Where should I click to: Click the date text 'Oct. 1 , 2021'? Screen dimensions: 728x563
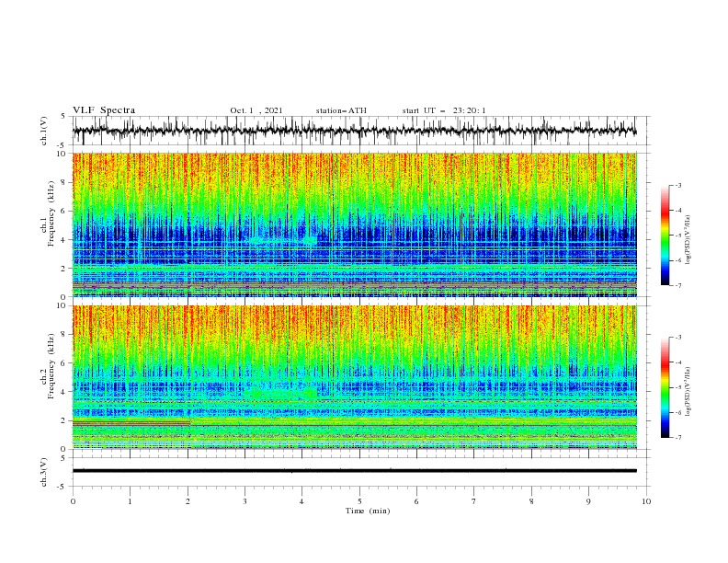click(x=256, y=110)
